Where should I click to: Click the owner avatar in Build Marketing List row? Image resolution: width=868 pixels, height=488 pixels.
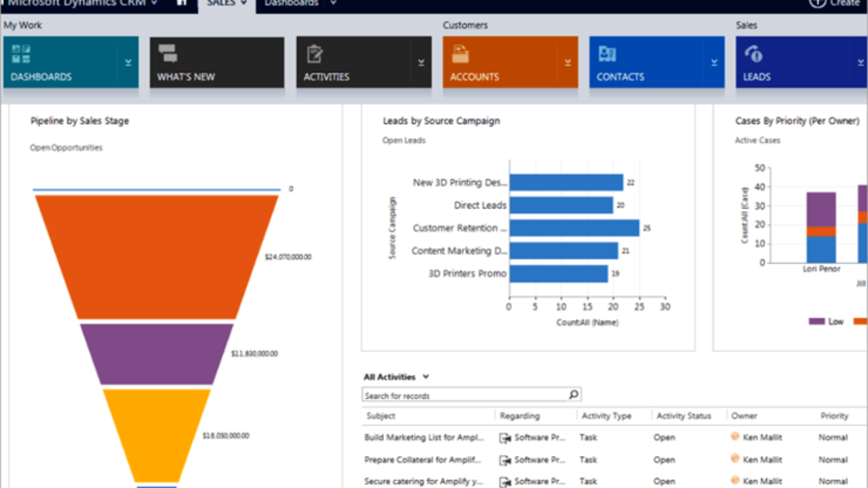click(735, 437)
